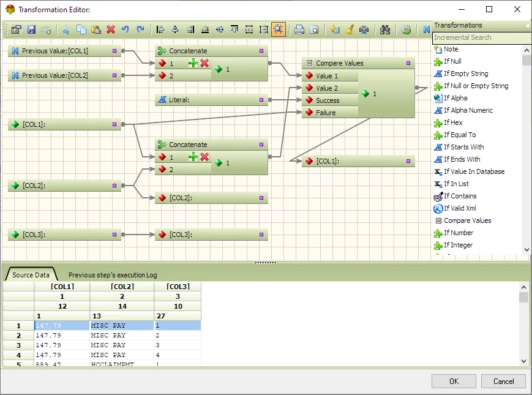Screen dimensions: 532x395
Task: Click green plus on lower Concatenate node
Action: tap(193, 157)
